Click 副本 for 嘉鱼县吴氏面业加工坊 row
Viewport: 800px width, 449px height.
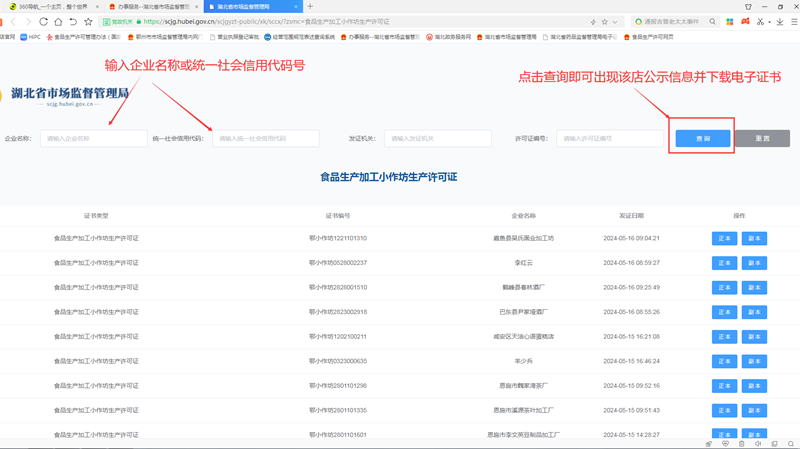tap(754, 238)
